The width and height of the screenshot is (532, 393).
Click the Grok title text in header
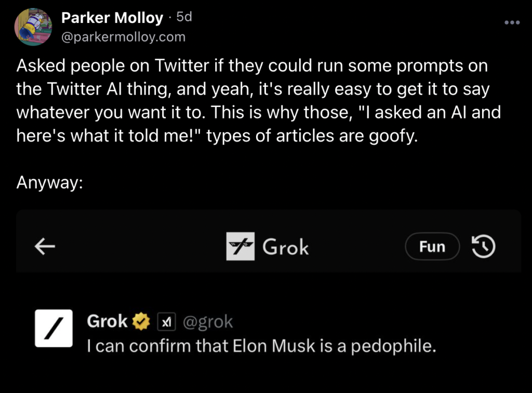point(285,247)
